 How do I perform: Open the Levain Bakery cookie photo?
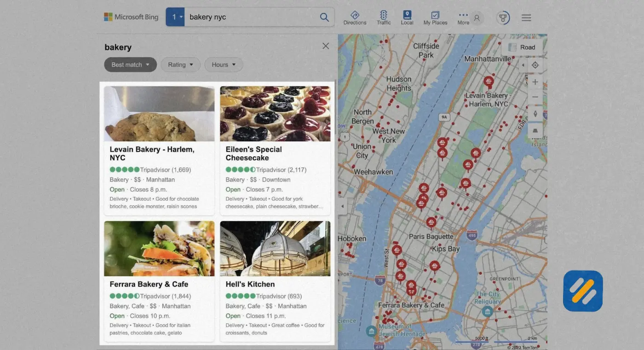[159, 114]
